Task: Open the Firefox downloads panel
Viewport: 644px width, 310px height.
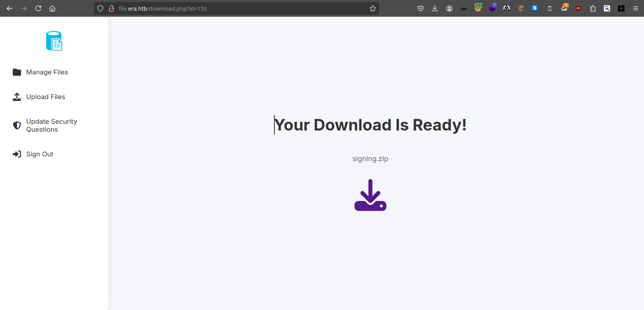Action: (x=435, y=8)
